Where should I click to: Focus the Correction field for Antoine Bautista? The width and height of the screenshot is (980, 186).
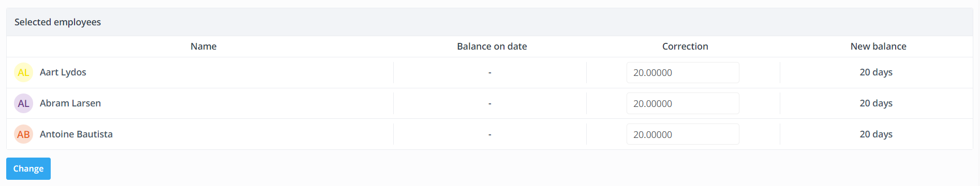[682, 134]
